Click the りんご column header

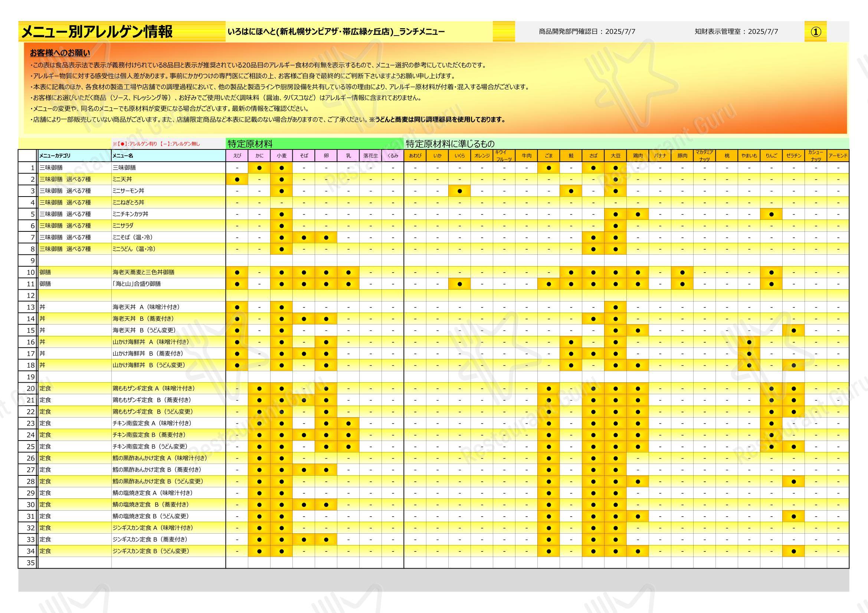771,156
